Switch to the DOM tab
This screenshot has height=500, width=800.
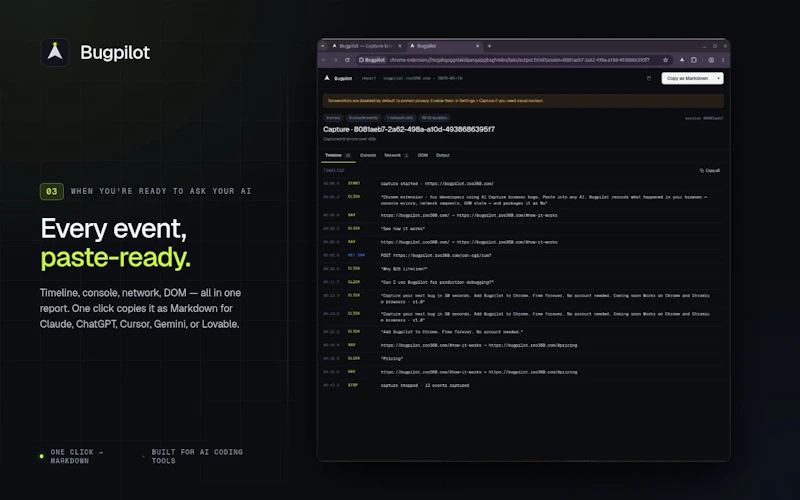422,155
